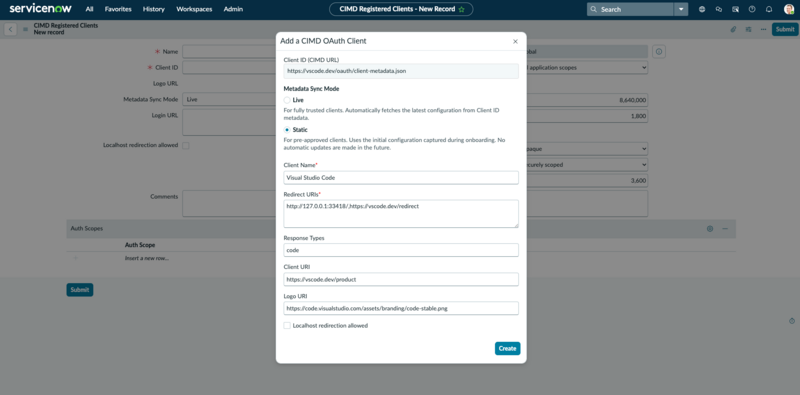
Task: Open the Help question mark icon
Action: pos(752,9)
